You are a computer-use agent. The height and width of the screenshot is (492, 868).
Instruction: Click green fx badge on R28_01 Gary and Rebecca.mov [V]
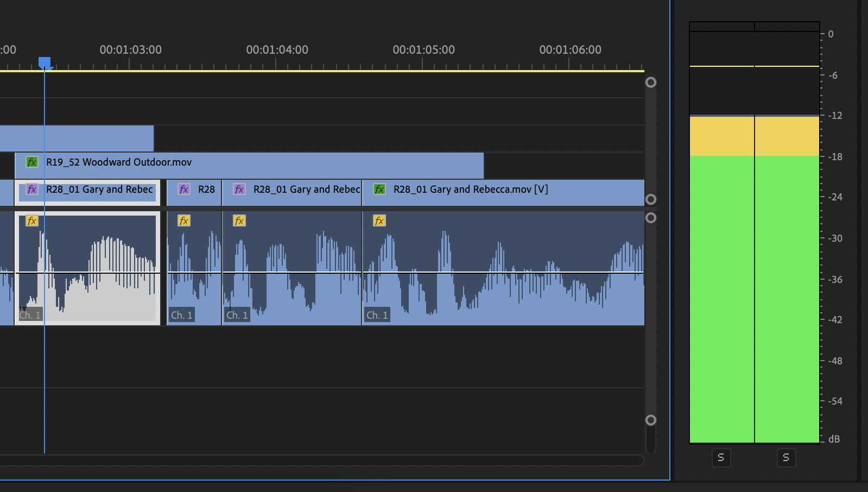click(x=379, y=190)
